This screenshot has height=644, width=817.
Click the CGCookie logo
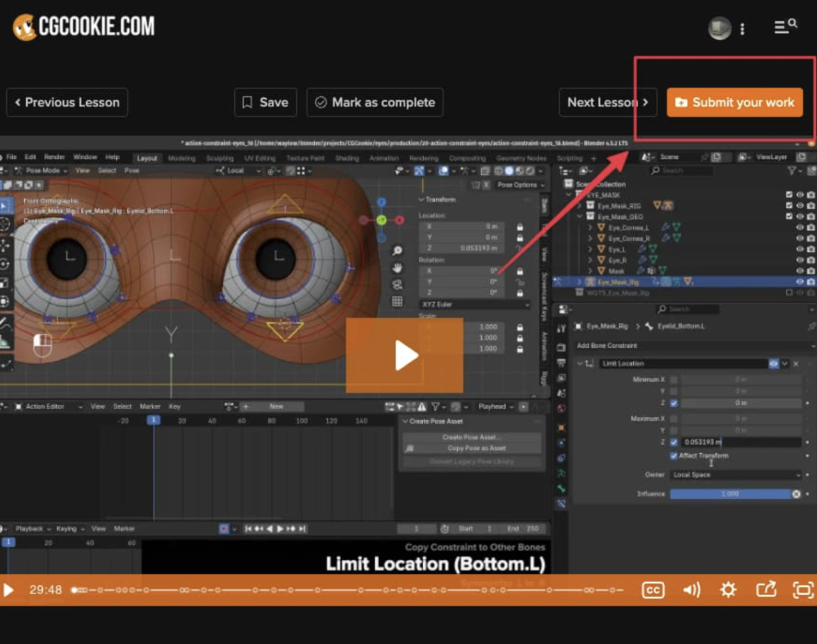coord(84,27)
